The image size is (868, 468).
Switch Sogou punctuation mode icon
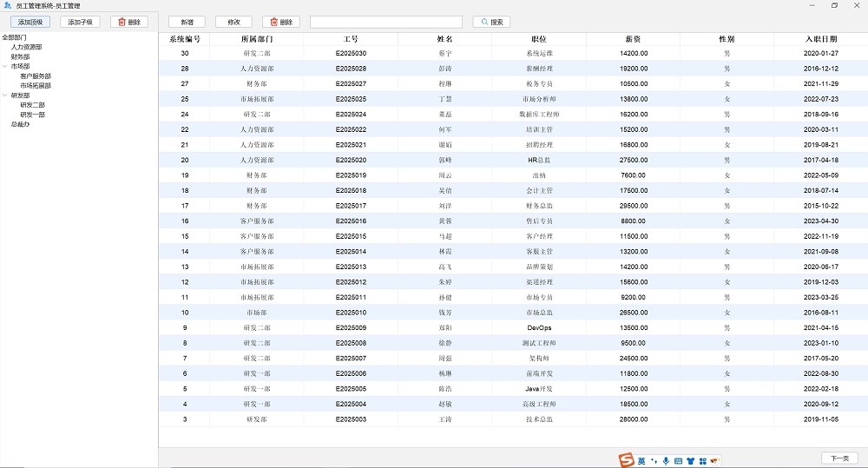(x=654, y=461)
